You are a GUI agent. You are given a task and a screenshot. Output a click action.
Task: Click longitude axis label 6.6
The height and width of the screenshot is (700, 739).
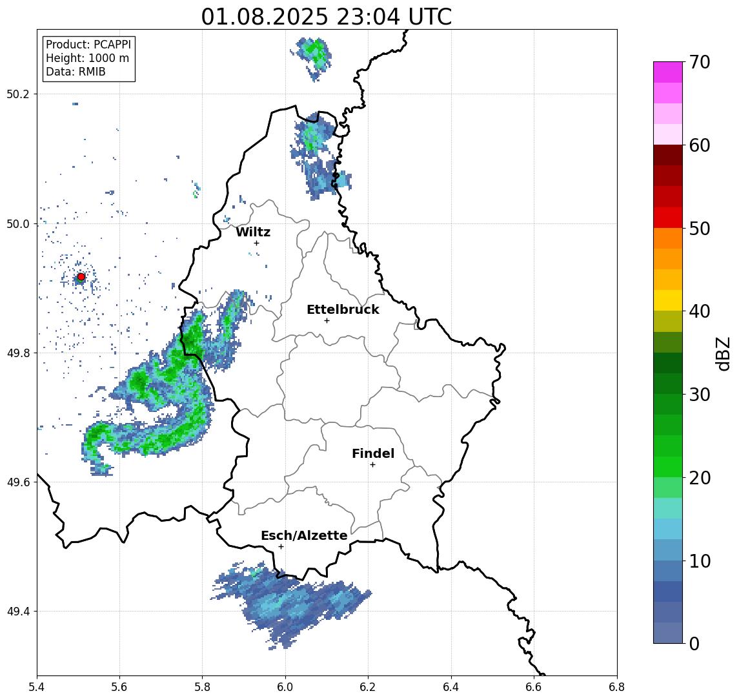(x=534, y=687)
